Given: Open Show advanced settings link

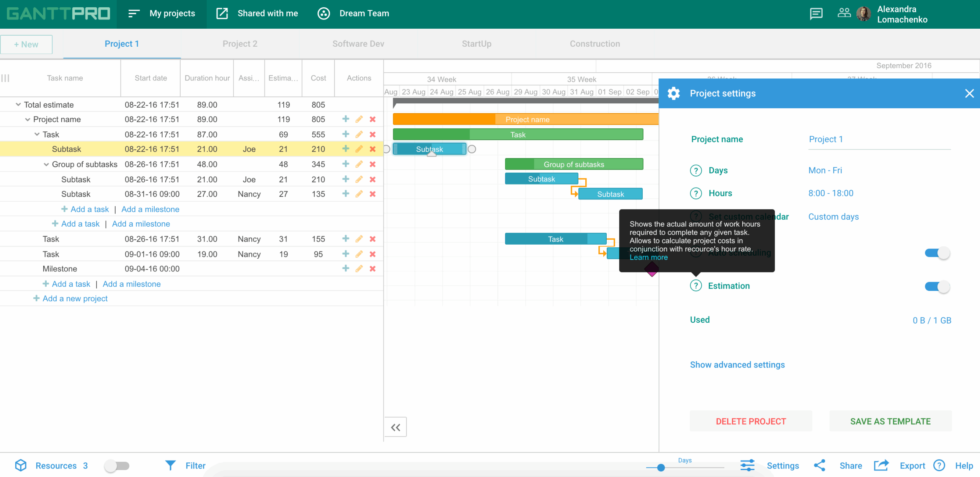Looking at the screenshot, I should pyautogui.click(x=737, y=364).
